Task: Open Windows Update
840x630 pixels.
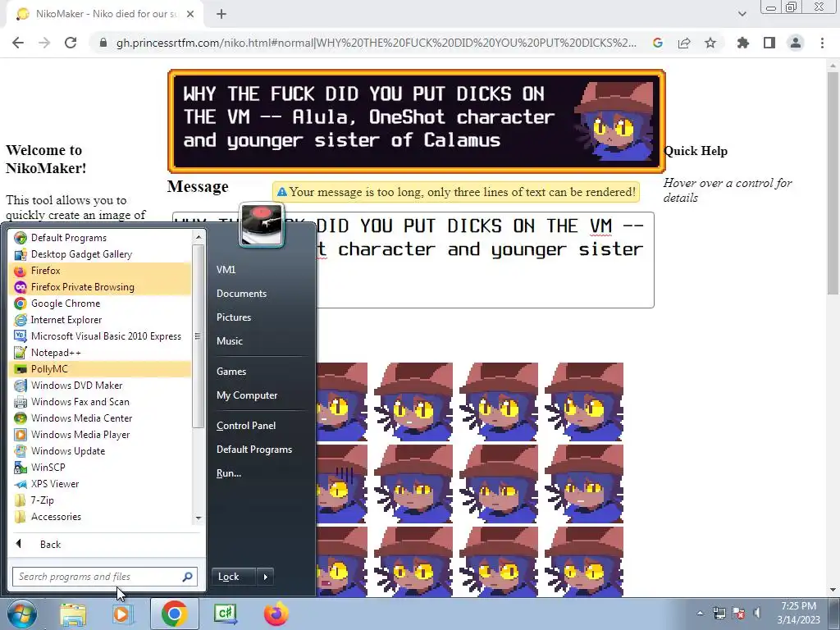Action: pyautogui.click(x=99, y=451)
